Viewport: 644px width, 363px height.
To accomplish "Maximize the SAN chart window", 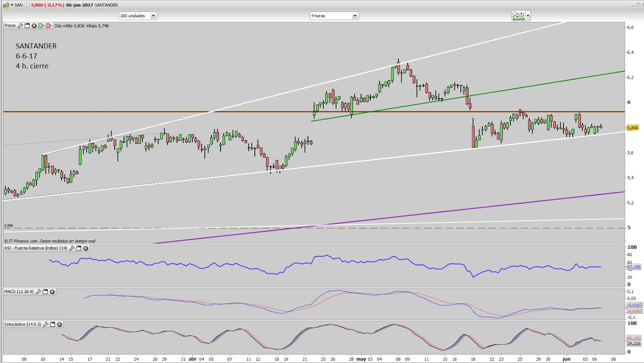I will pyautogui.click(x=638, y=5).
